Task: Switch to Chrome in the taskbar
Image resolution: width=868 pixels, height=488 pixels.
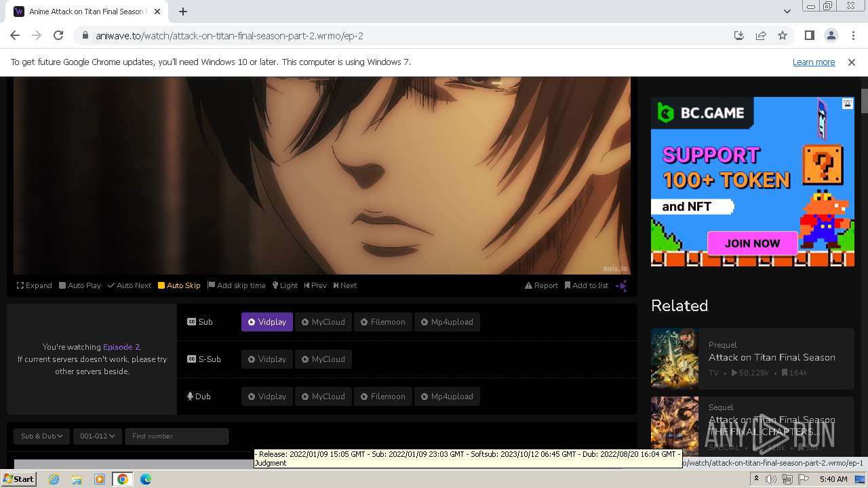Action: point(122,479)
